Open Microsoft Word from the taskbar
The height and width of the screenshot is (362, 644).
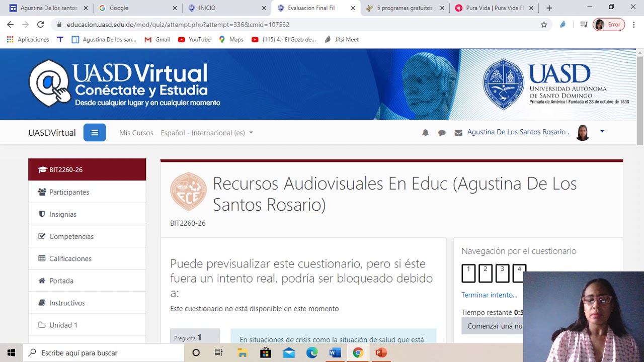click(335, 353)
